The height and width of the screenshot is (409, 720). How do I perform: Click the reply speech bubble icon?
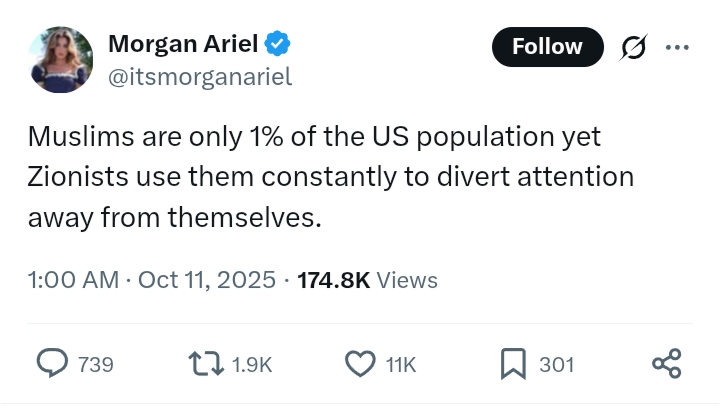[x=52, y=364]
